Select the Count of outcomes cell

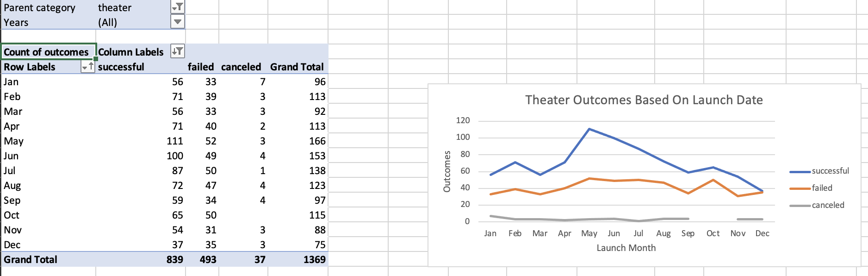[x=49, y=52]
